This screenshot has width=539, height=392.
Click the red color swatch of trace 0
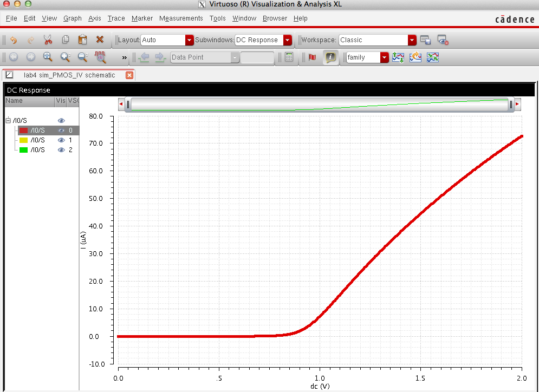pos(23,130)
